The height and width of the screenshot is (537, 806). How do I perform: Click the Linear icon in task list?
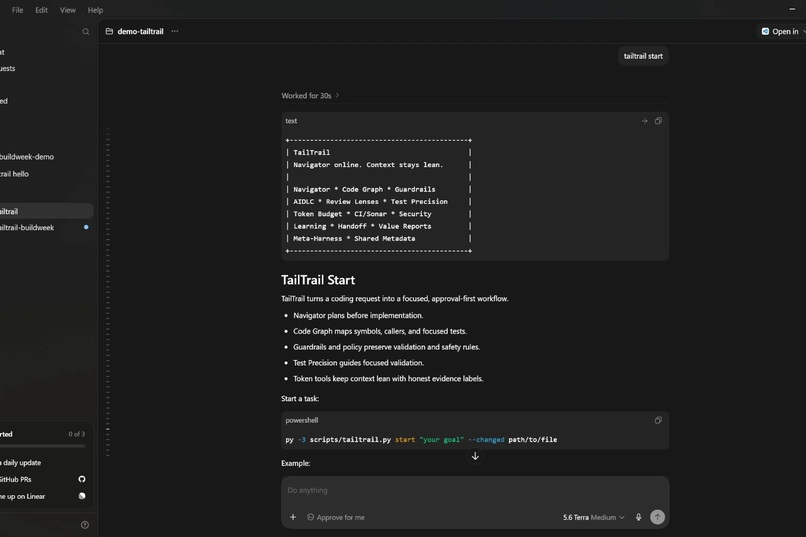pyautogui.click(x=82, y=496)
